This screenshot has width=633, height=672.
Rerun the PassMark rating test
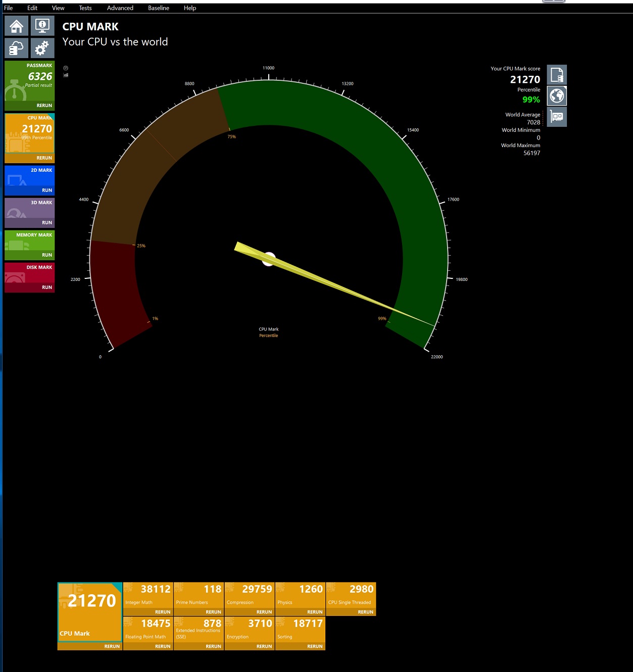[x=30, y=106]
